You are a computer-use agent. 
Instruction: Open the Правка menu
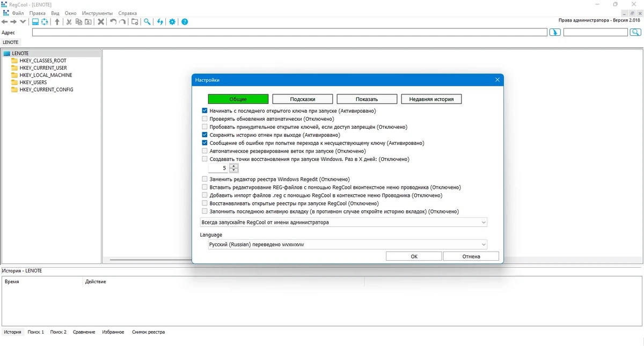tap(38, 13)
